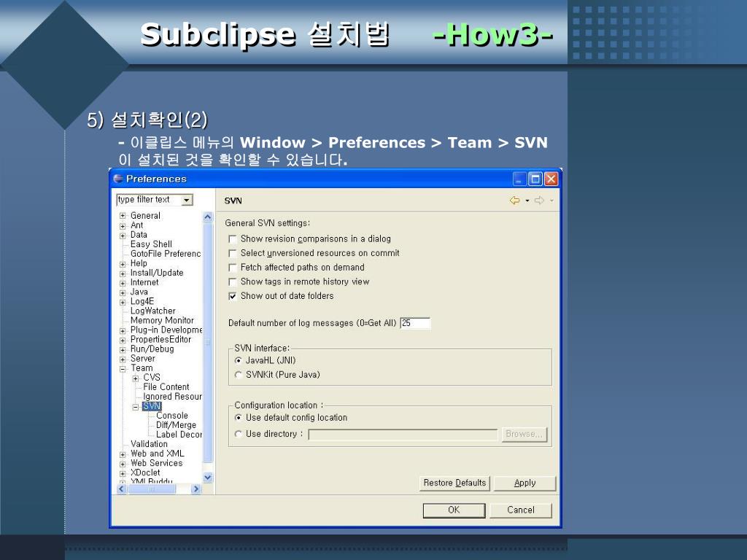
Task: Select Web Services in the tree
Action: click(156, 463)
